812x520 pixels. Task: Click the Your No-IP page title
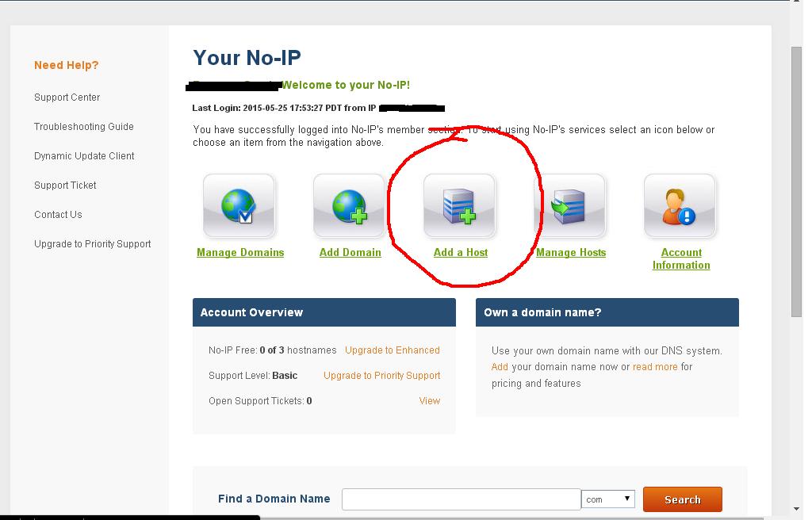click(x=247, y=58)
